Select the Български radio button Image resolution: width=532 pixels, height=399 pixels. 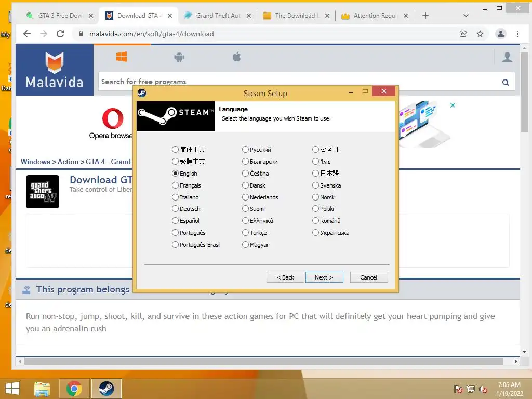(245, 161)
